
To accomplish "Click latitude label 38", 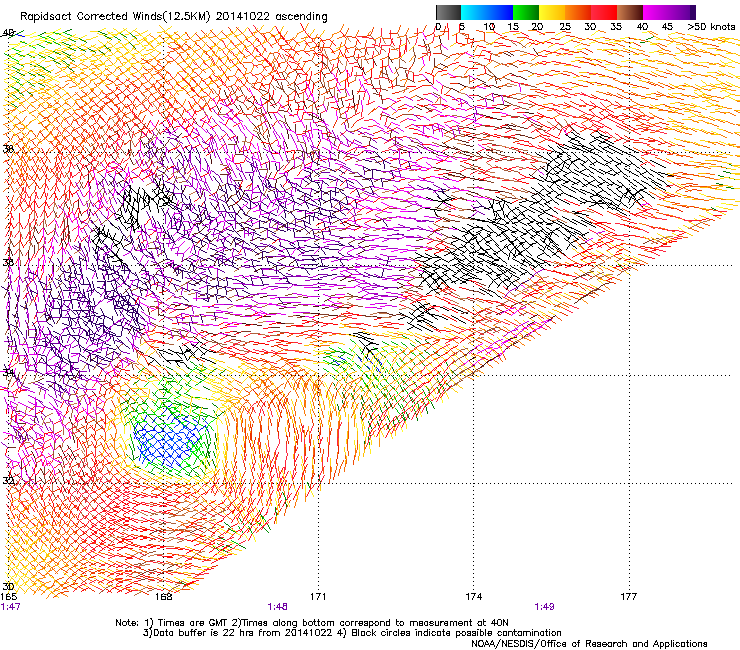I will [x=8, y=149].
